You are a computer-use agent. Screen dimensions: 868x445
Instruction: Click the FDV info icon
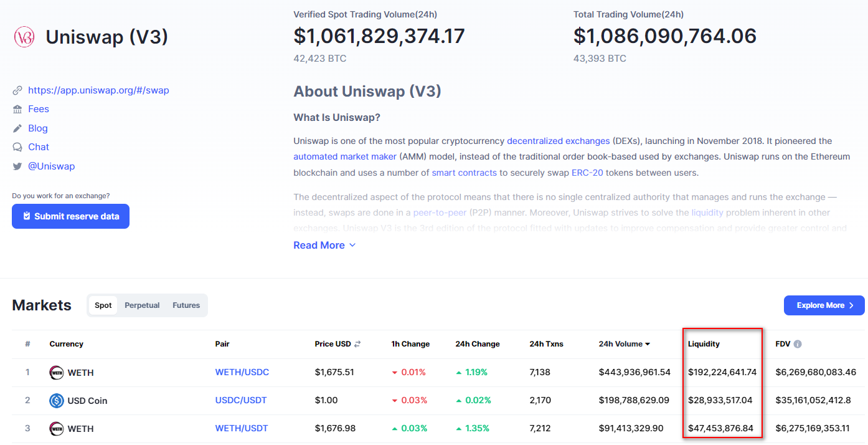coord(798,344)
